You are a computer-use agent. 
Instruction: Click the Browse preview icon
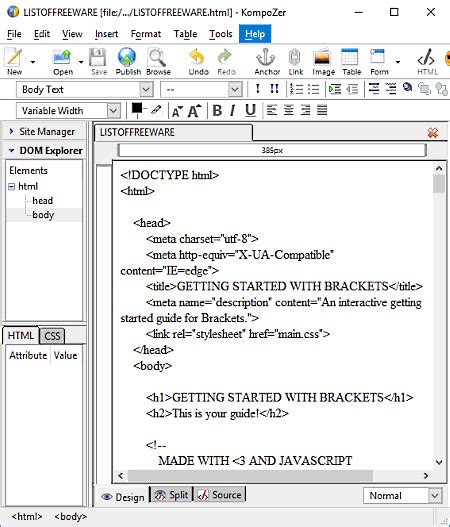[158, 61]
